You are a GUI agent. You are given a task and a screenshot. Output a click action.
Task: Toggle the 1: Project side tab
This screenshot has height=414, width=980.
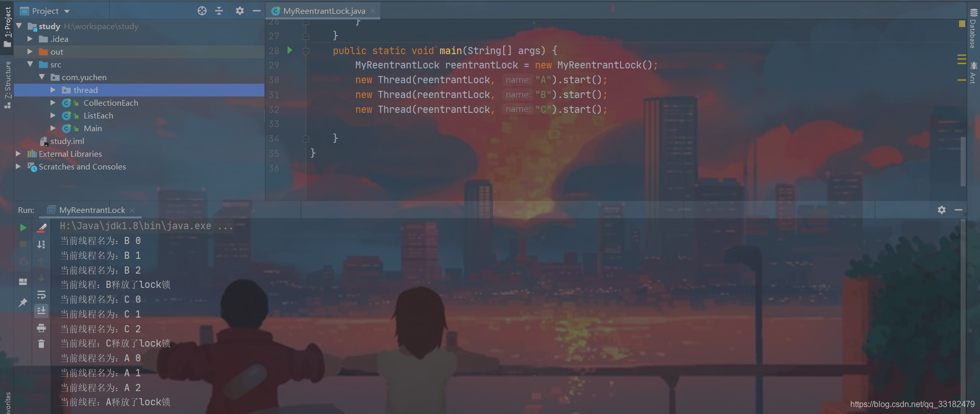[x=7, y=27]
